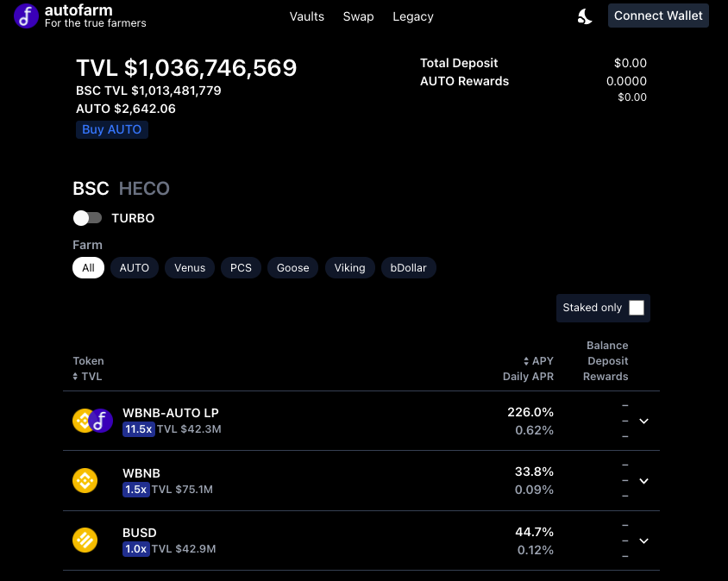Click the TVL $42.3M text
The image size is (728, 581).
tap(189, 429)
